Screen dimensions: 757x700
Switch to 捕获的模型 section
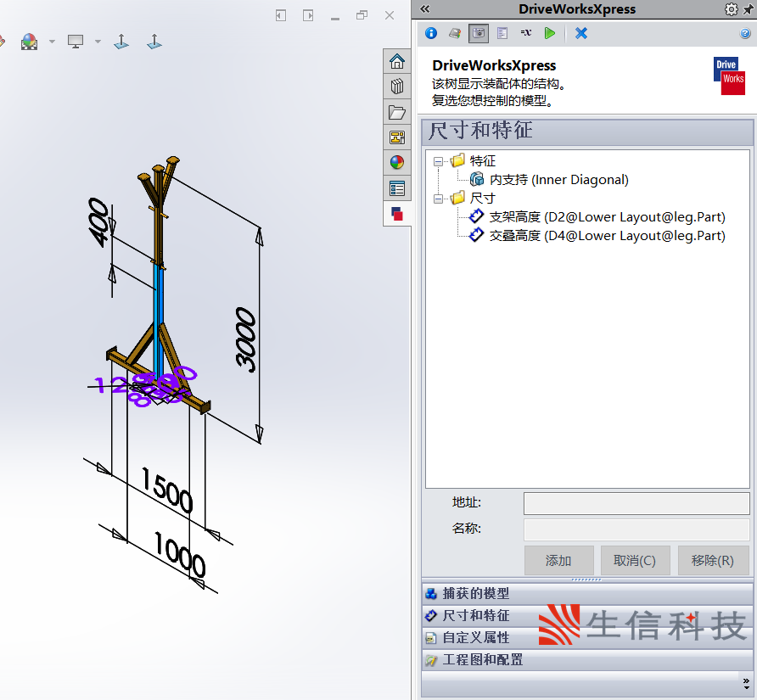coord(587,593)
